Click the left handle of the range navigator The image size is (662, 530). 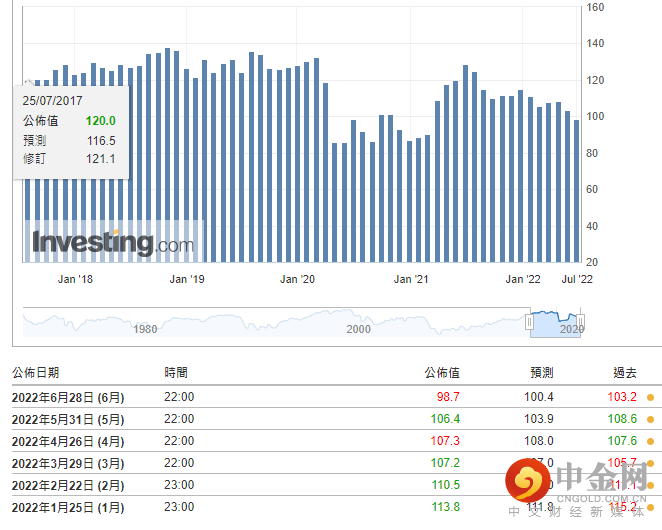click(529, 322)
